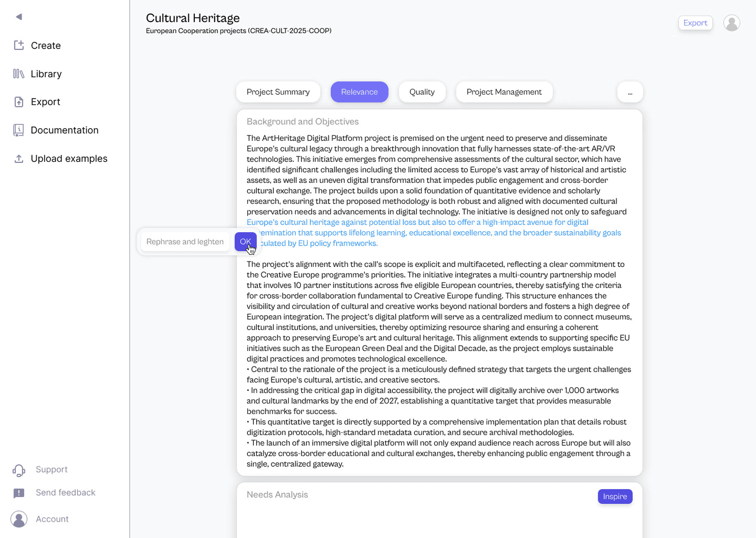Select the Create icon in the sidebar

[18, 45]
